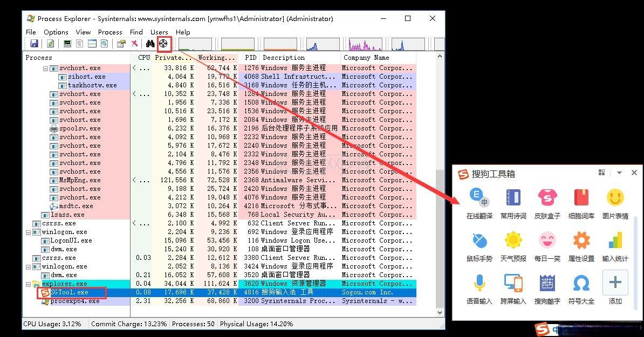Open 常用诗词 poetry tool
Image resolution: width=644 pixels, height=337 pixels.
pyautogui.click(x=513, y=204)
